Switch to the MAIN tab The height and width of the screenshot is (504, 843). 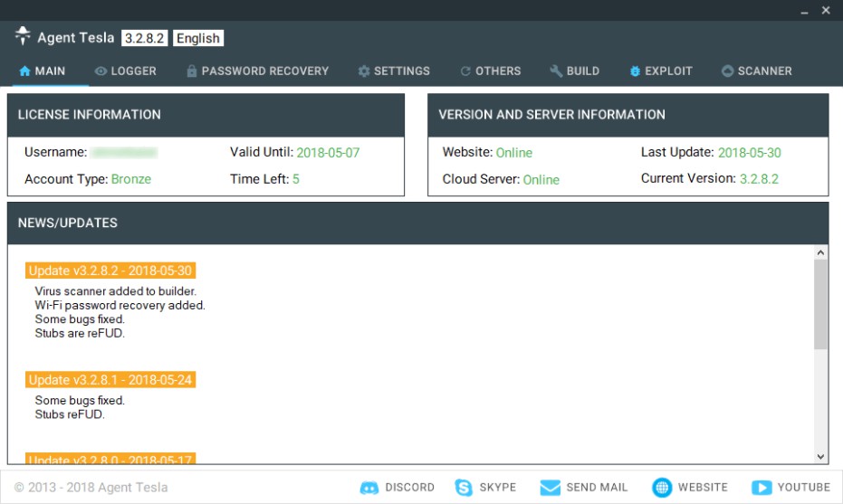click(x=42, y=71)
